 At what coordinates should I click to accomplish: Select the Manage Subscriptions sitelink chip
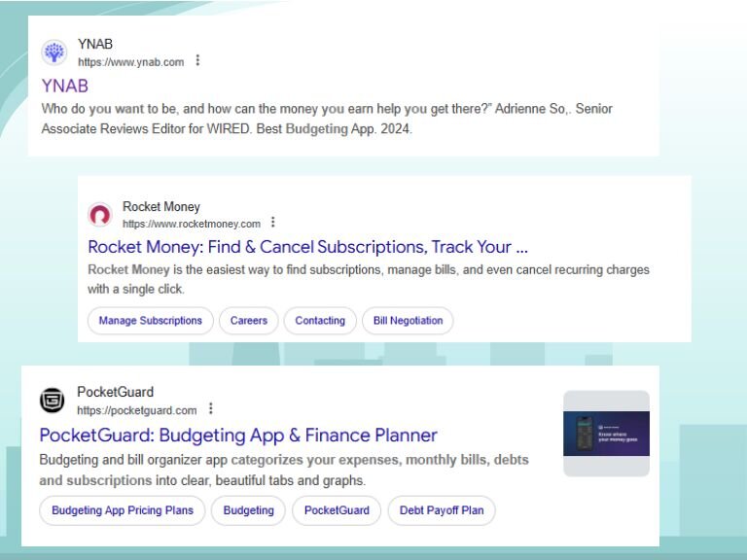click(150, 321)
